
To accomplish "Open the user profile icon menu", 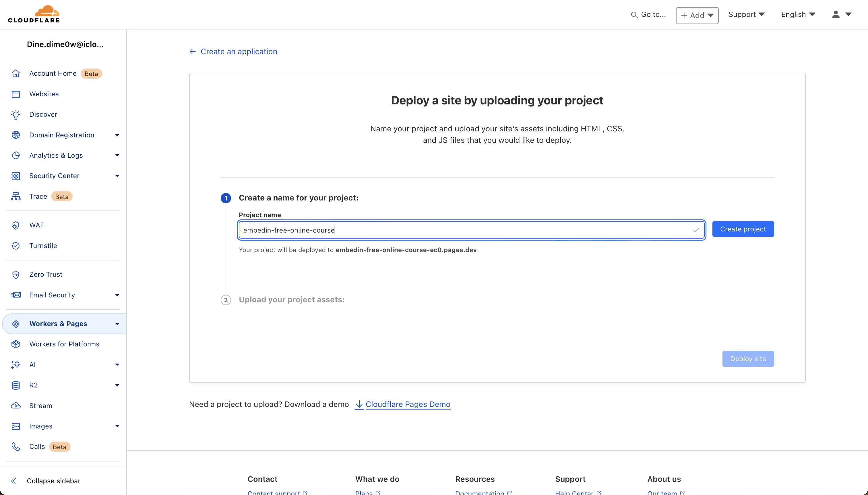I will (x=841, y=14).
